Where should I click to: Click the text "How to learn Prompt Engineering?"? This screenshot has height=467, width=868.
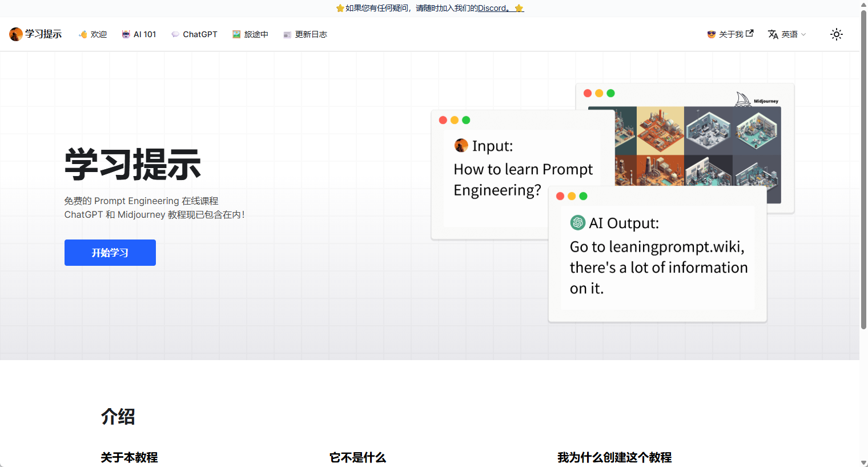[x=523, y=179]
